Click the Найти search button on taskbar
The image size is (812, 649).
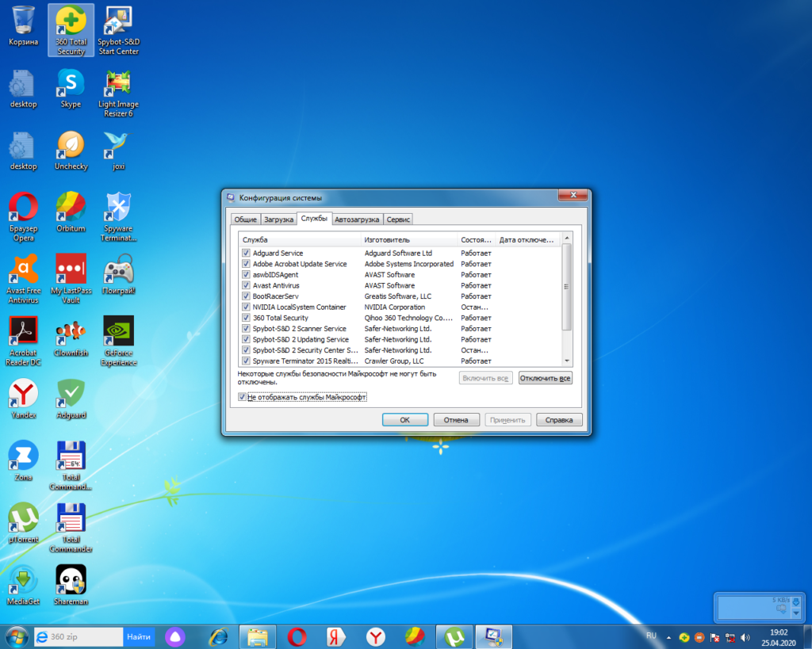(x=138, y=637)
